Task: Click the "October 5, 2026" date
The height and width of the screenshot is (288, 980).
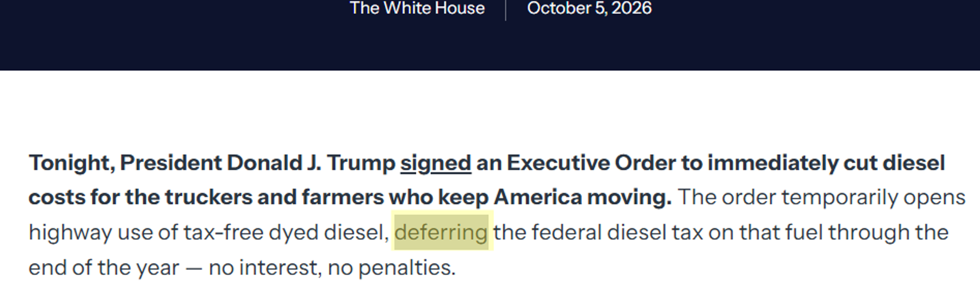Action: 589,8
